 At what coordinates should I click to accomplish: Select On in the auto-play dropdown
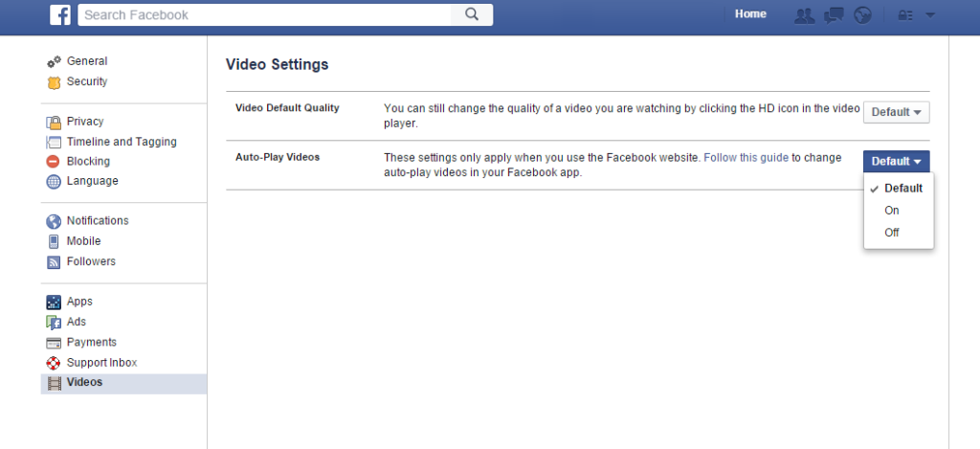coord(892,211)
